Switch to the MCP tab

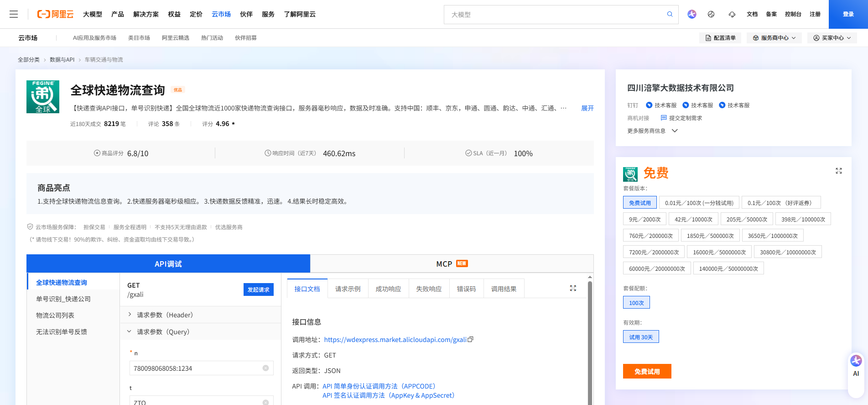pos(452,263)
